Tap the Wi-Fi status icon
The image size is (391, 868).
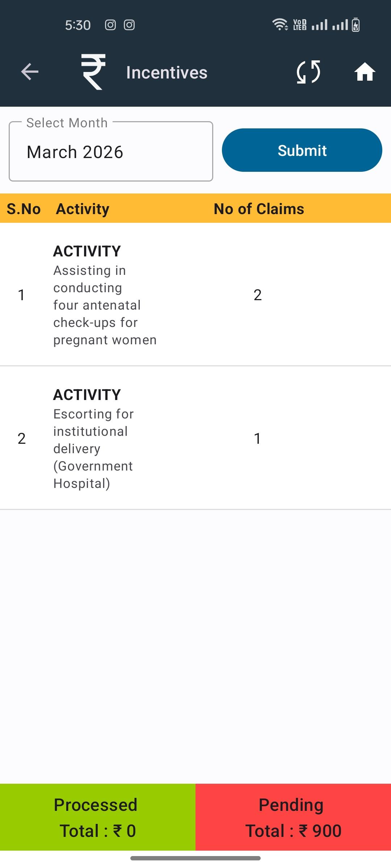[279, 25]
